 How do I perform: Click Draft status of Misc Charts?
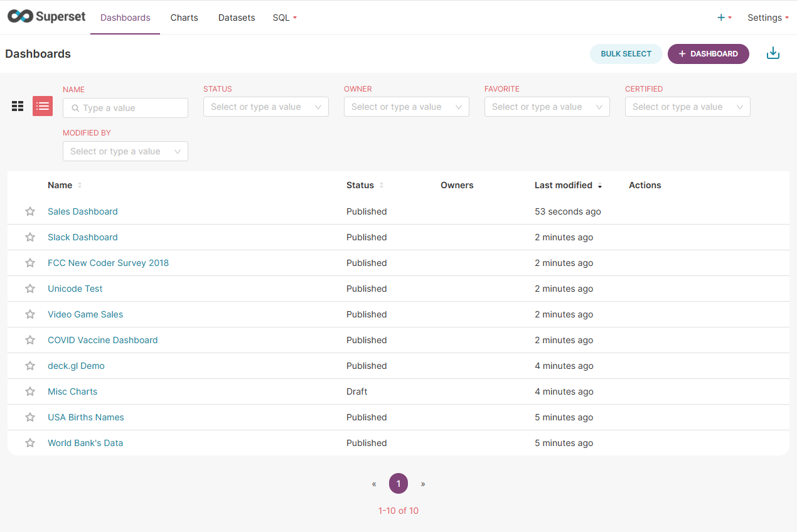tap(357, 391)
